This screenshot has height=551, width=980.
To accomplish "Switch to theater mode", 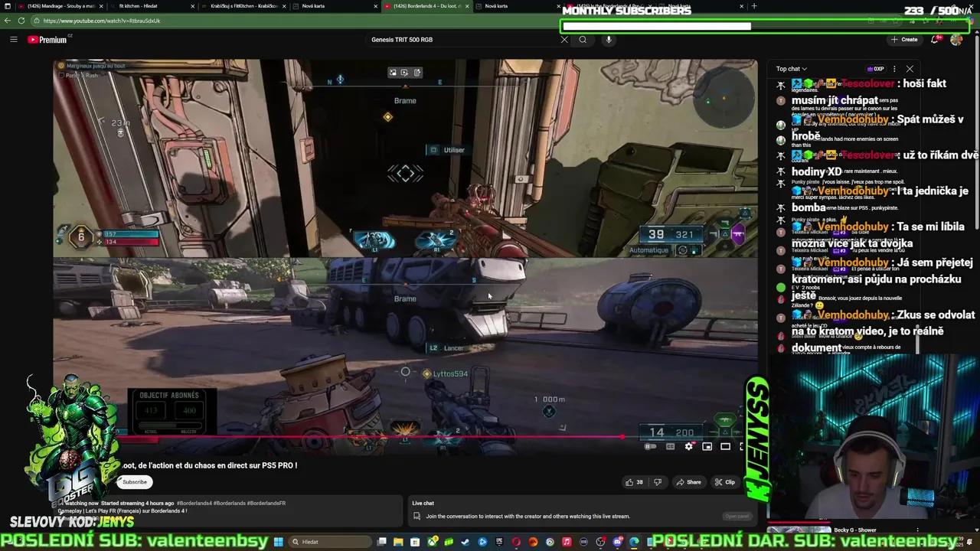I will (x=725, y=446).
